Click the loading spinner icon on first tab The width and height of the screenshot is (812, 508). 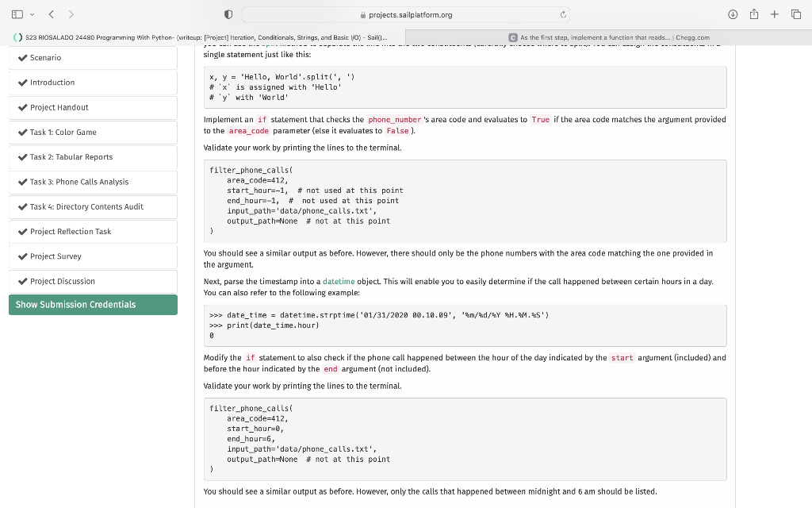point(18,37)
